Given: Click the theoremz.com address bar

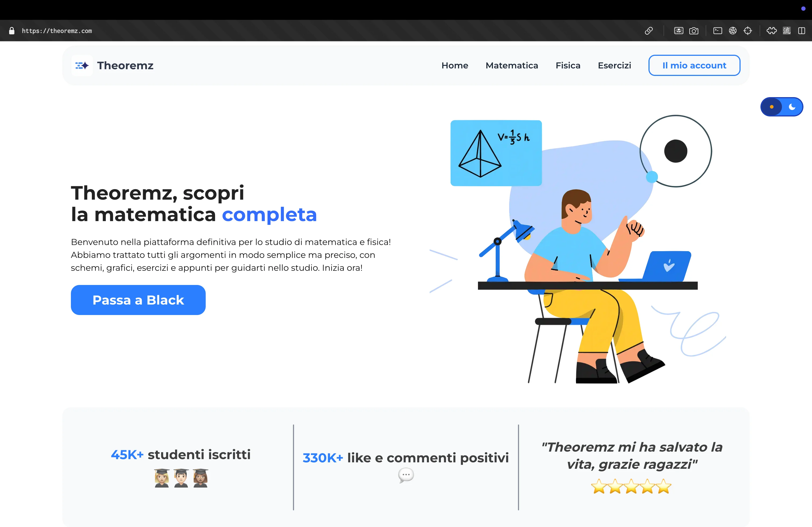Looking at the screenshot, I should click(x=57, y=31).
